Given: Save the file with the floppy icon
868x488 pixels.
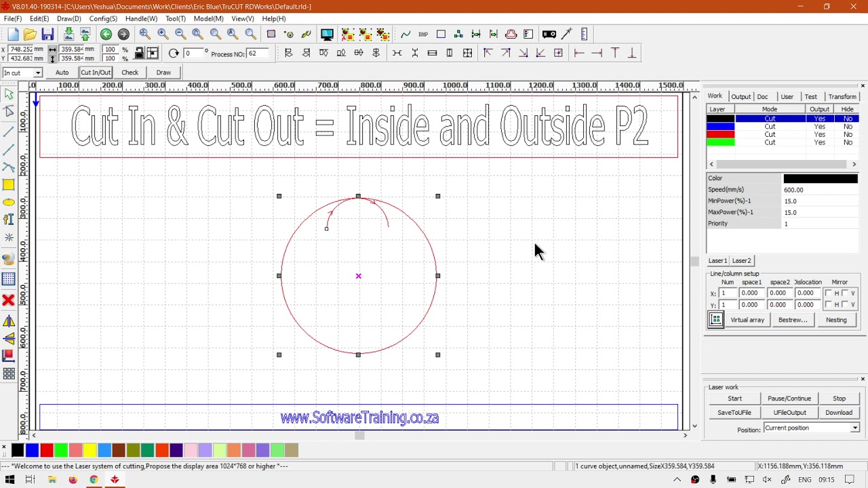Looking at the screenshot, I should point(47,35).
